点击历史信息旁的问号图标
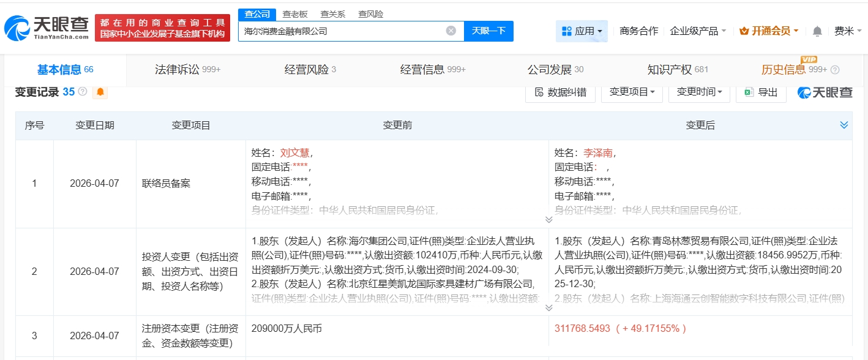 point(835,70)
